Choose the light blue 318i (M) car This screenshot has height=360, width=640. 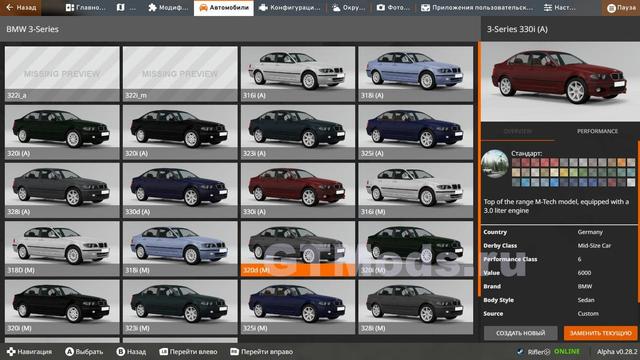[180, 249]
